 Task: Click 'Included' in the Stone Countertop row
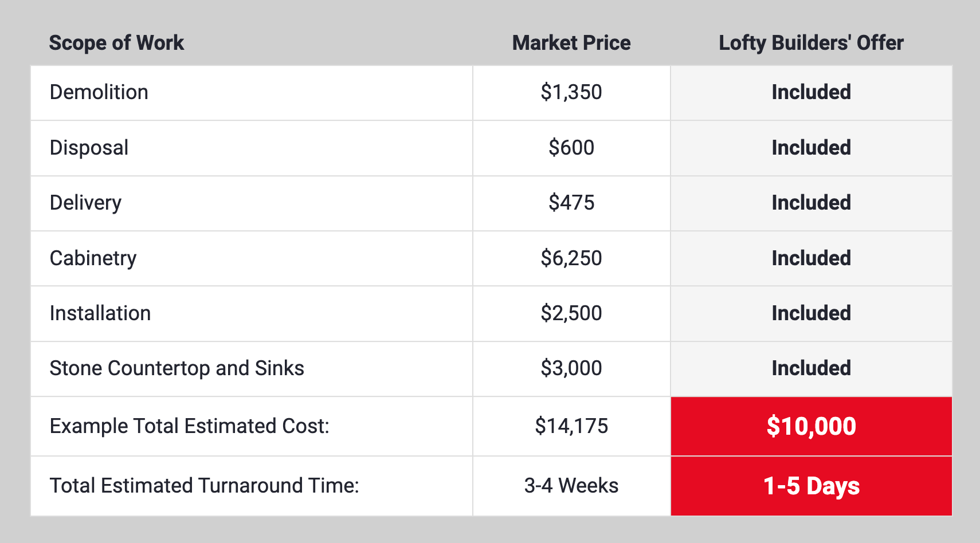pyautogui.click(x=811, y=368)
